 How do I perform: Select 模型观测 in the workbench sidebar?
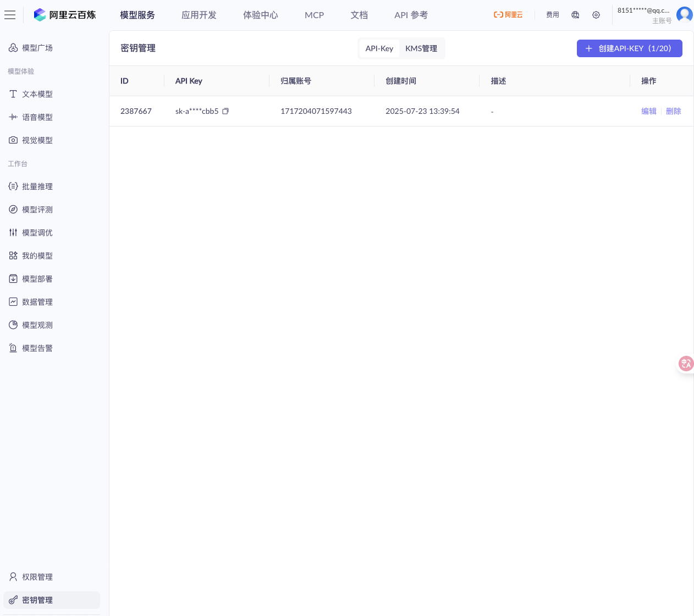tap(37, 325)
